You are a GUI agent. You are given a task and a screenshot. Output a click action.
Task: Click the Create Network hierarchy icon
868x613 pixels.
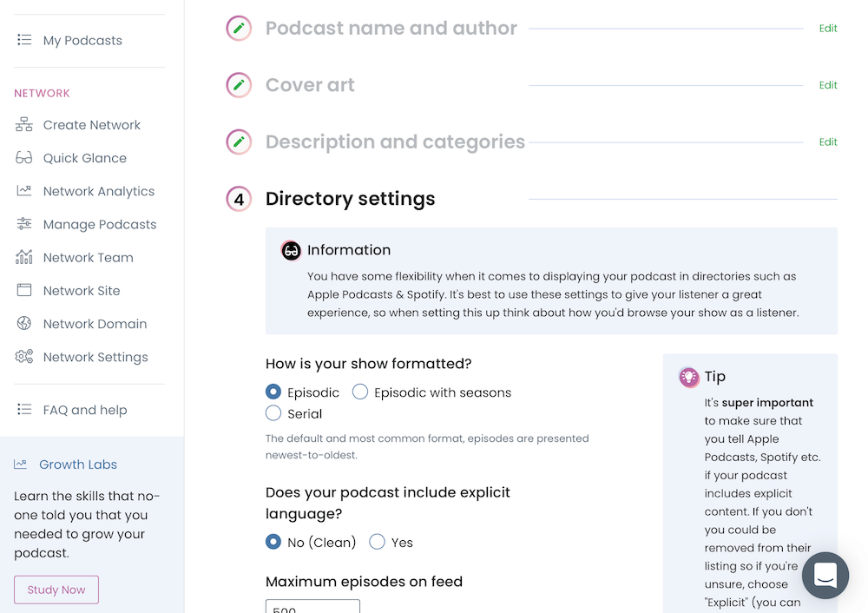click(23, 124)
